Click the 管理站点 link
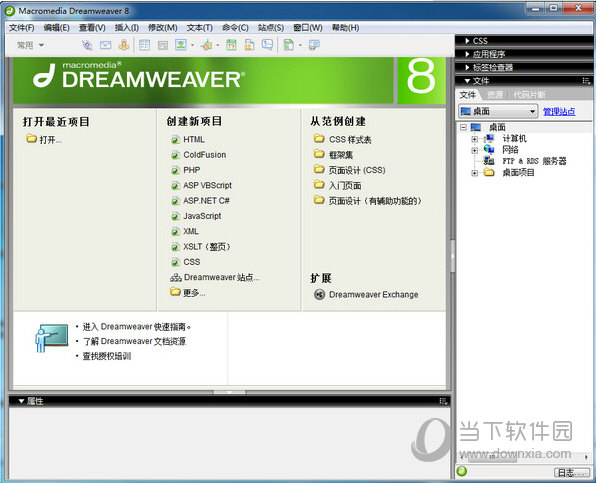The height and width of the screenshot is (483, 596). pos(559,111)
